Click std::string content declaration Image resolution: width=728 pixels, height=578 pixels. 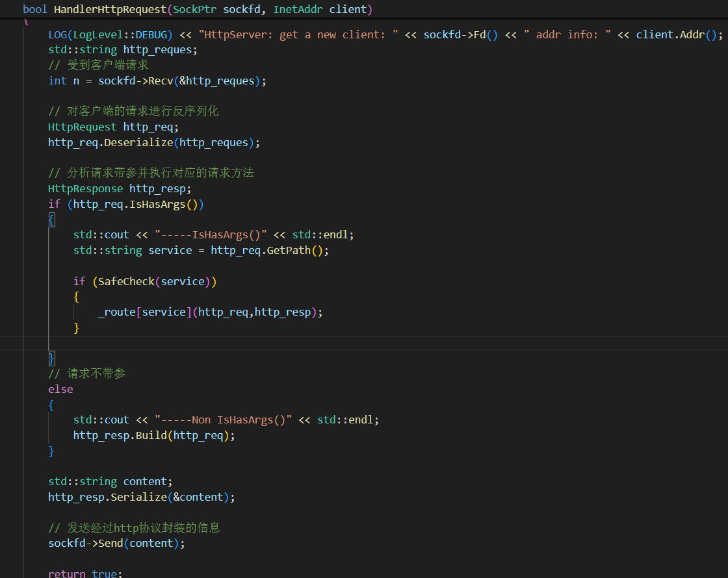pos(110,481)
